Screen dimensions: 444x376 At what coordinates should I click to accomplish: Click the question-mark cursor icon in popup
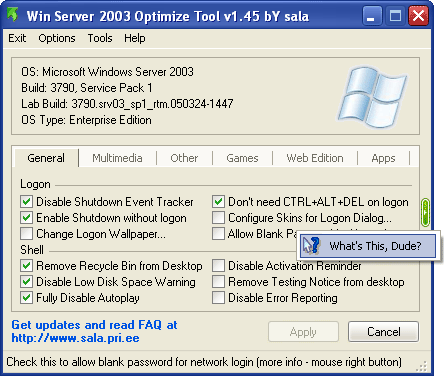(x=311, y=246)
